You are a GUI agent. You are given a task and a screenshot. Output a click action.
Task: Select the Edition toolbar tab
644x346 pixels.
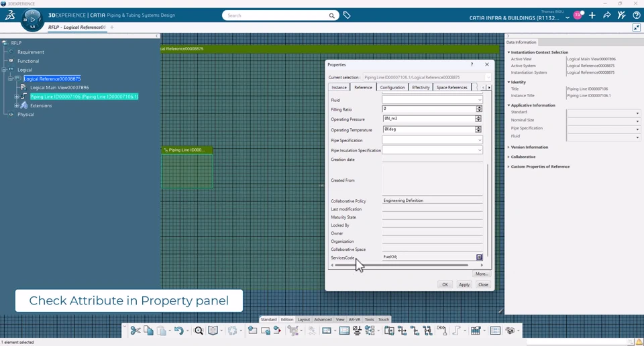(x=287, y=319)
